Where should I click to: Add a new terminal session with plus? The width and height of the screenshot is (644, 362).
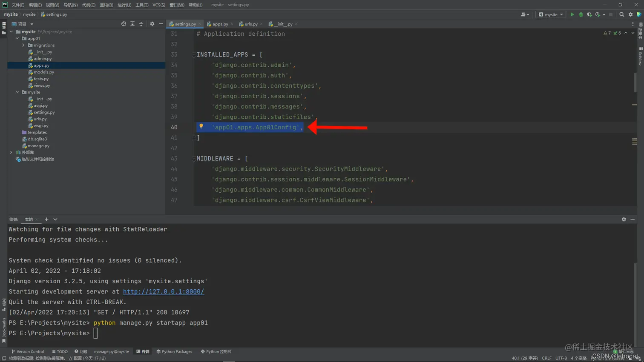46,219
